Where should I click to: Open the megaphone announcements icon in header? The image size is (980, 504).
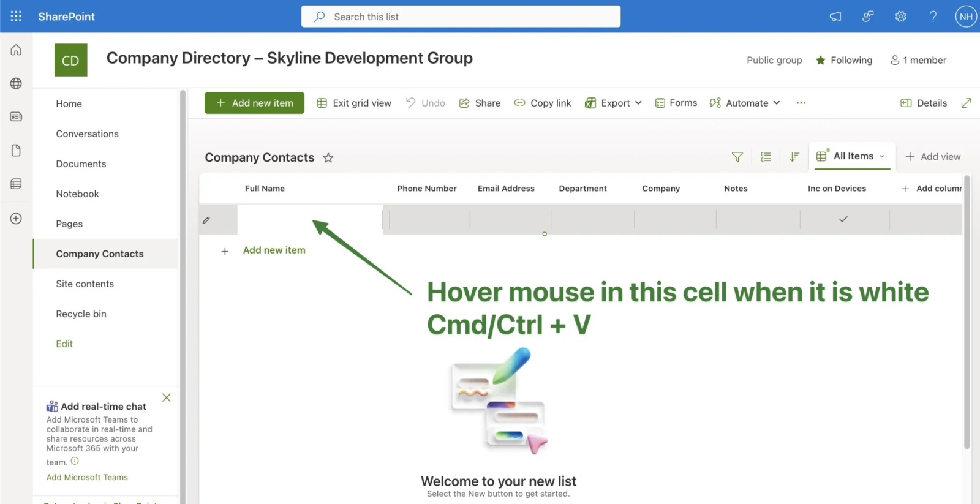[835, 17]
